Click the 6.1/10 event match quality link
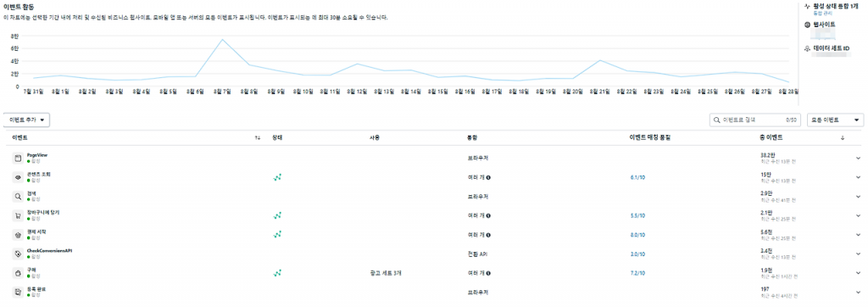This screenshot has width=868, height=307. [637, 177]
